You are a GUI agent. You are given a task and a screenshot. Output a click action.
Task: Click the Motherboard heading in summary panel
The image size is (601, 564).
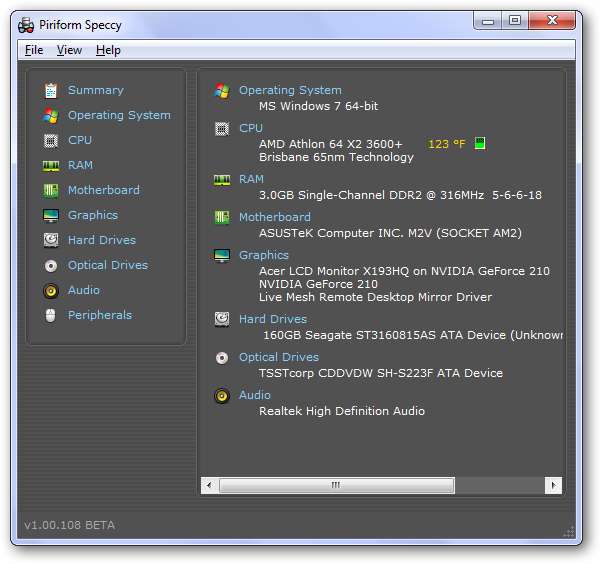274,217
